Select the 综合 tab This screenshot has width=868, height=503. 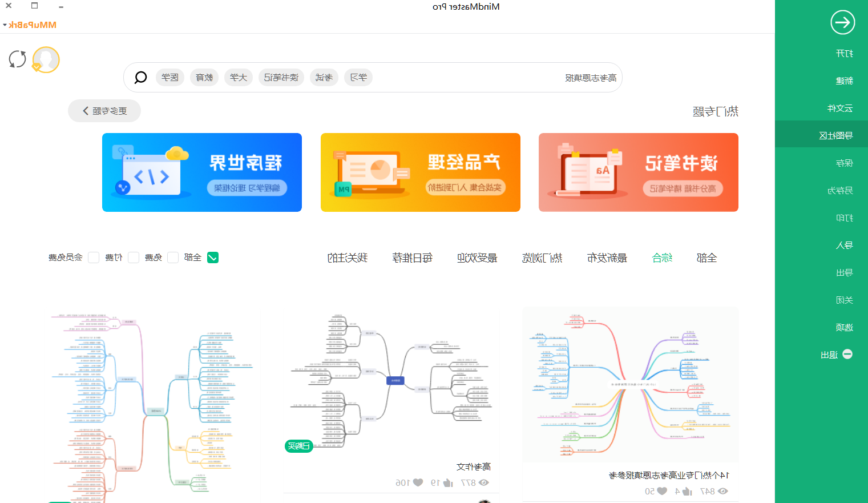click(662, 258)
